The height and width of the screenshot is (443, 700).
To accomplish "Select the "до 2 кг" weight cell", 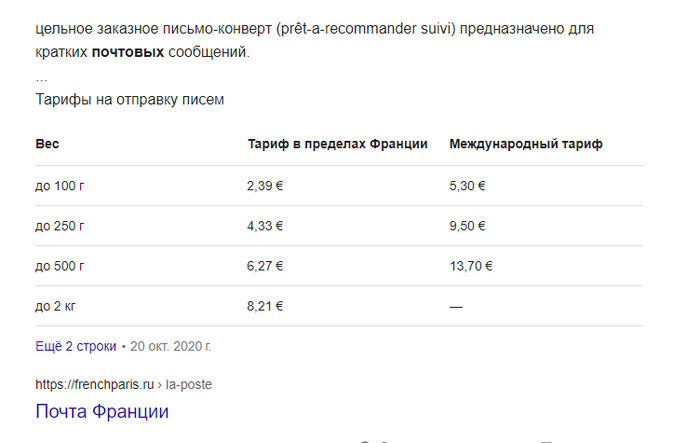I will pyautogui.click(x=57, y=306).
